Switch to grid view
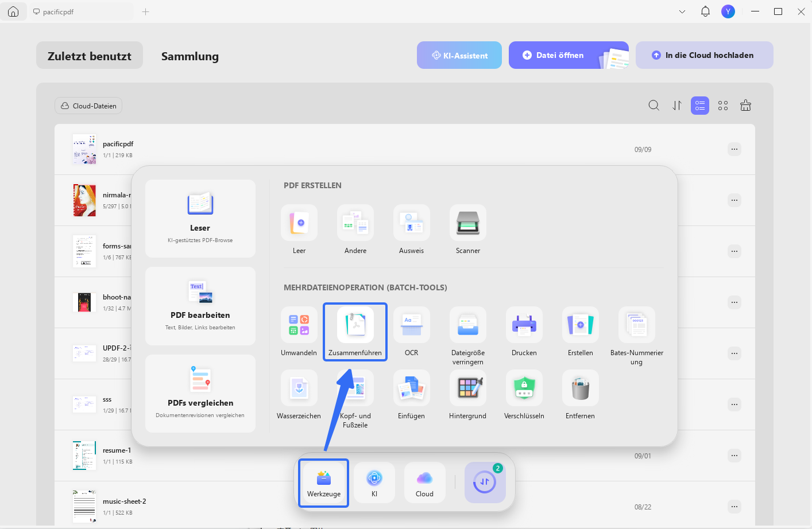This screenshot has height=529, width=812. tap(723, 106)
